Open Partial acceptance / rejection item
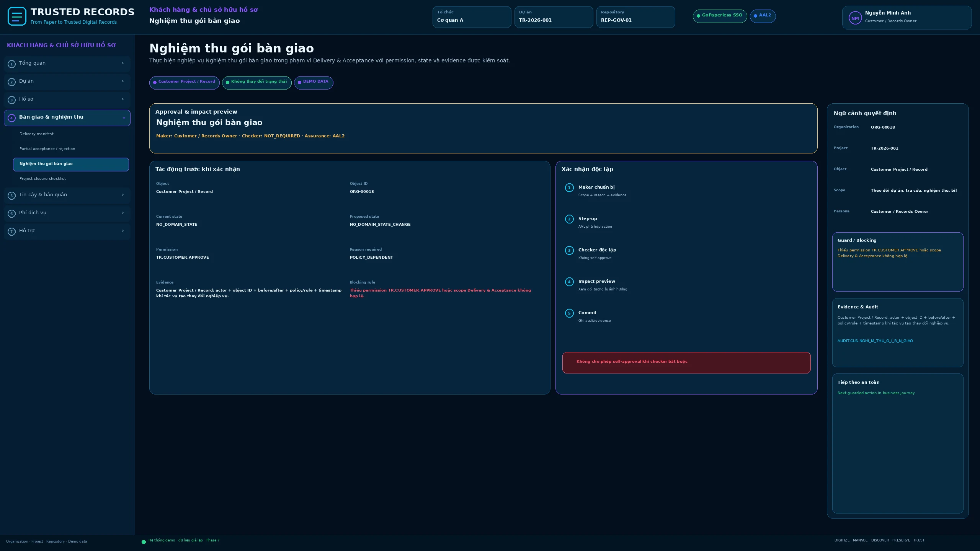The height and width of the screenshot is (551, 980). [71, 149]
